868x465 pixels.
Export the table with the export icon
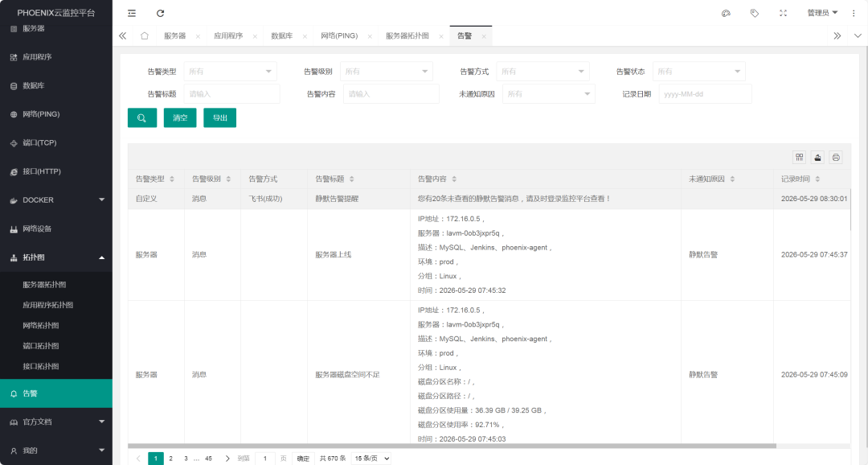click(x=817, y=158)
